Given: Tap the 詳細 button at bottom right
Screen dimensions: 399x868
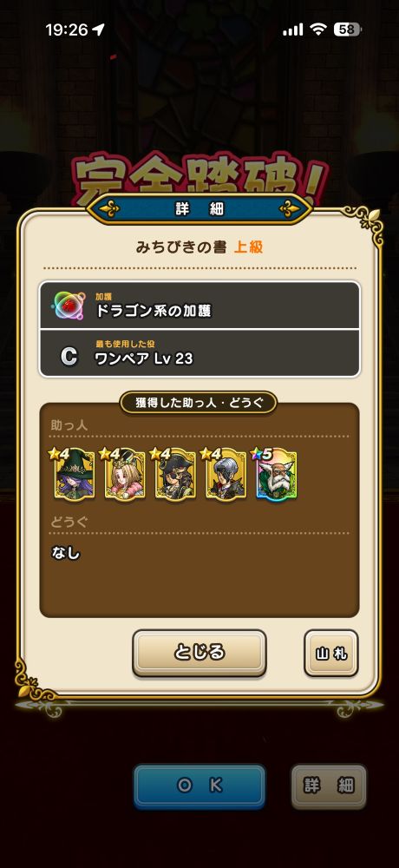Looking at the screenshot, I should point(330,786).
